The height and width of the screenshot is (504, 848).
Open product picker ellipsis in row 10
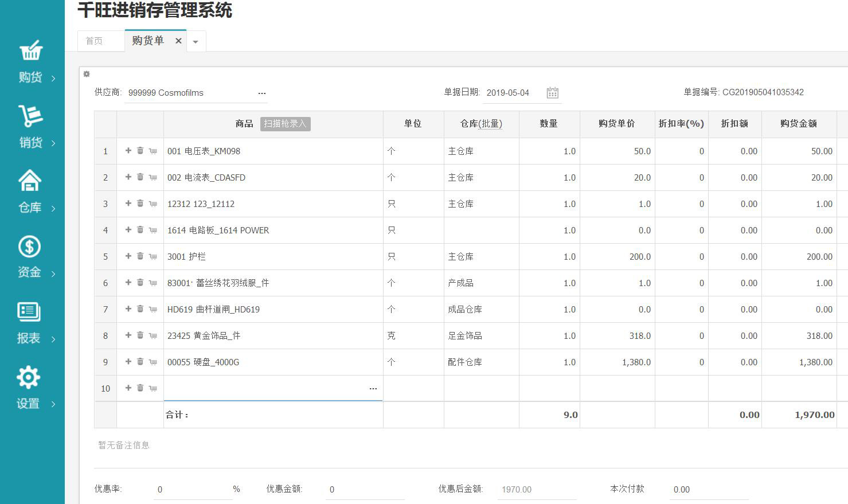[x=373, y=389]
